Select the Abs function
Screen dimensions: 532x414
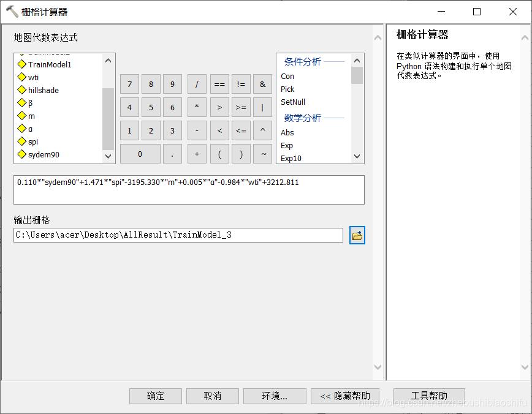286,132
